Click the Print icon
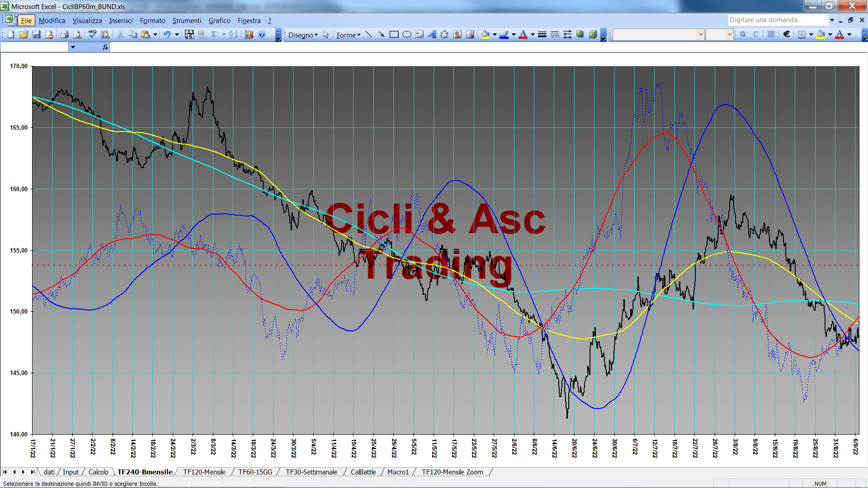Screen dimensions: 868x488 tap(64, 34)
